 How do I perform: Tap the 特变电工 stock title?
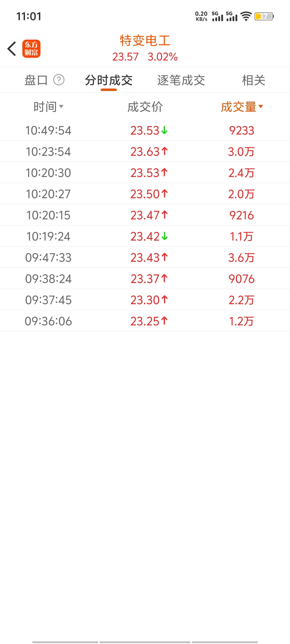tap(145, 41)
